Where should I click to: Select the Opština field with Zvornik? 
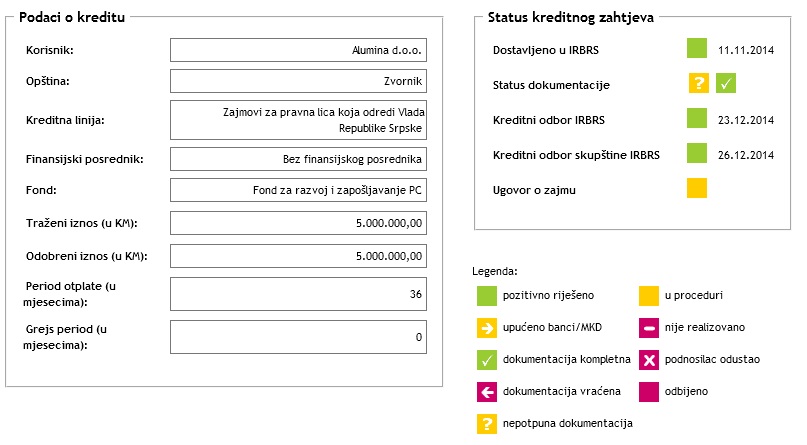point(298,80)
